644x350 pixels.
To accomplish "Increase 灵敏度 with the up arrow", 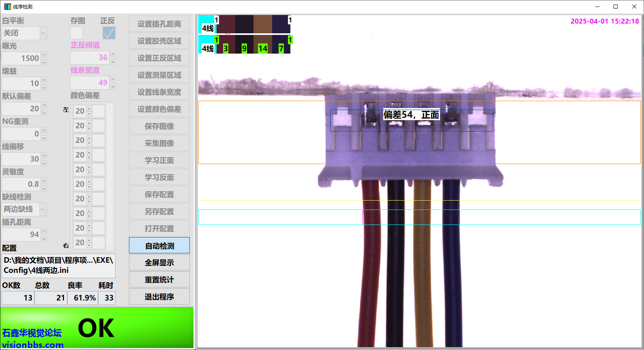I will [x=45, y=180].
